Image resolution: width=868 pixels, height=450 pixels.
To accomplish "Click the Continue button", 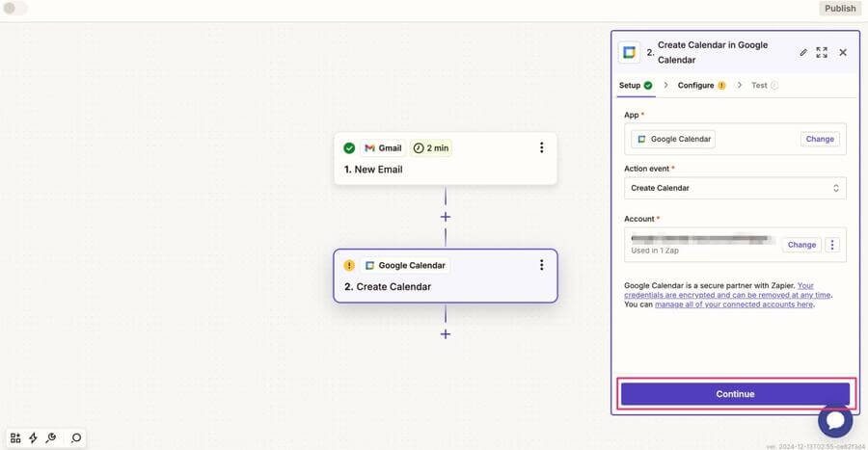I will (735, 394).
